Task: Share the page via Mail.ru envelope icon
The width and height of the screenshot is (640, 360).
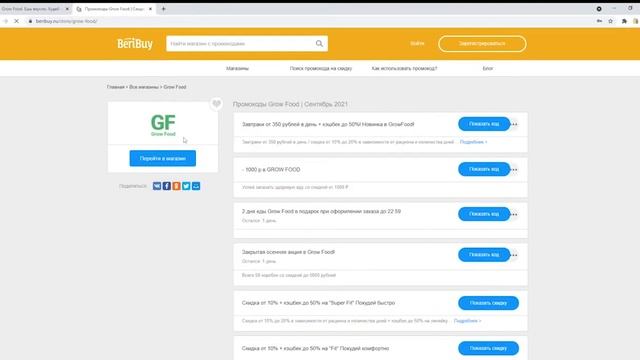Action: point(196,186)
